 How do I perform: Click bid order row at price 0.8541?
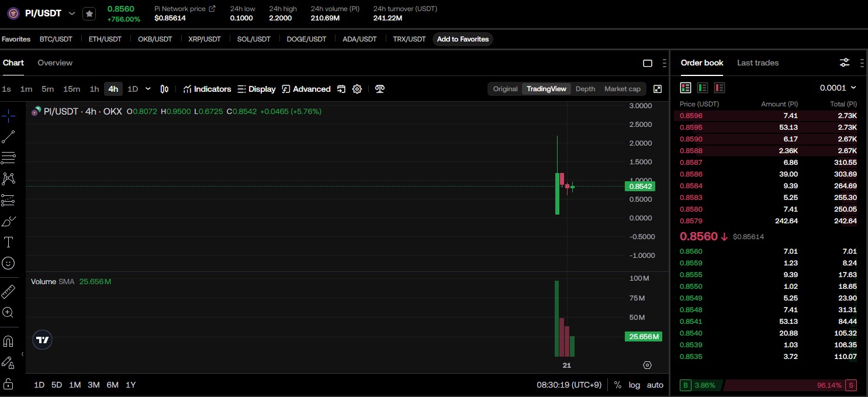pos(768,322)
